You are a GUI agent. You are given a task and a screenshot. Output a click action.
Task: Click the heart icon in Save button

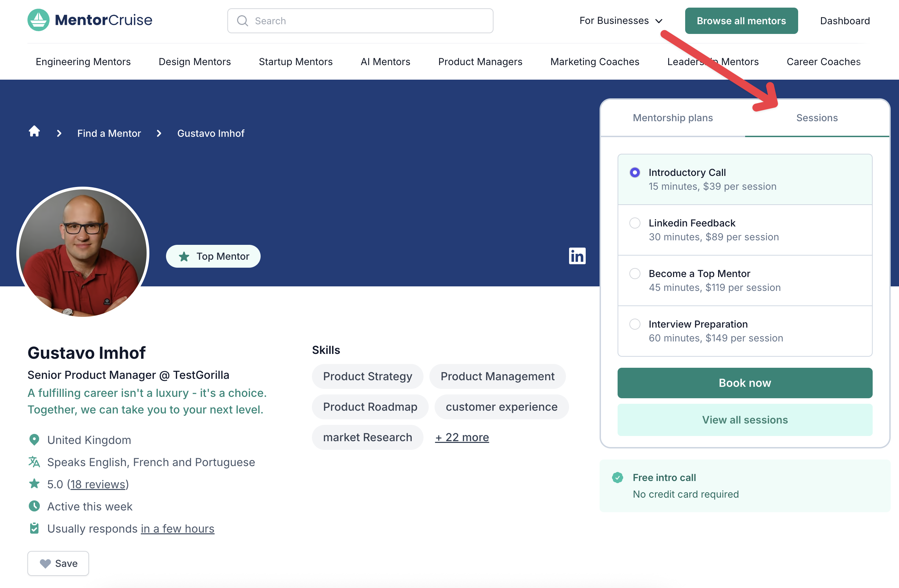(45, 563)
